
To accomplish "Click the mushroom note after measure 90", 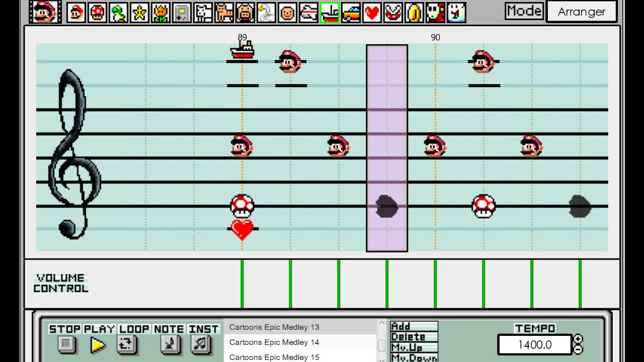I will pyautogui.click(x=484, y=206).
